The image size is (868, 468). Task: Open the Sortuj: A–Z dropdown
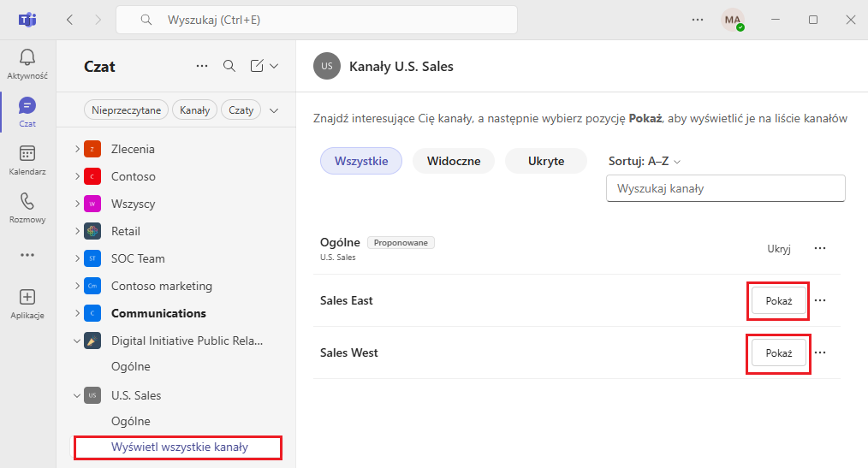(x=645, y=161)
